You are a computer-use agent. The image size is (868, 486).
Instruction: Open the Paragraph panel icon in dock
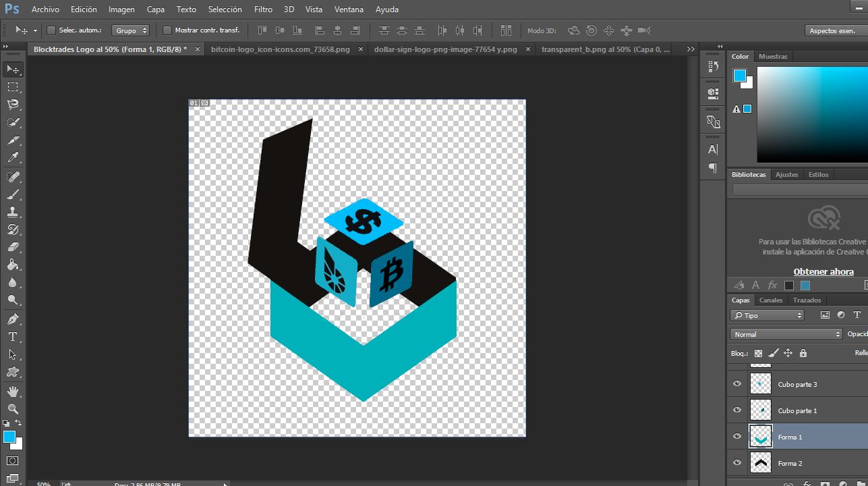[x=713, y=168]
